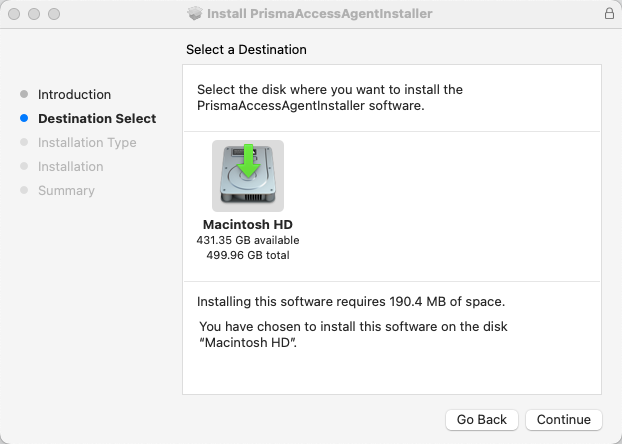Image resolution: width=622 pixels, height=444 pixels.
Task: Click the Macintosh HD disk name label
Action: pyautogui.click(x=247, y=224)
